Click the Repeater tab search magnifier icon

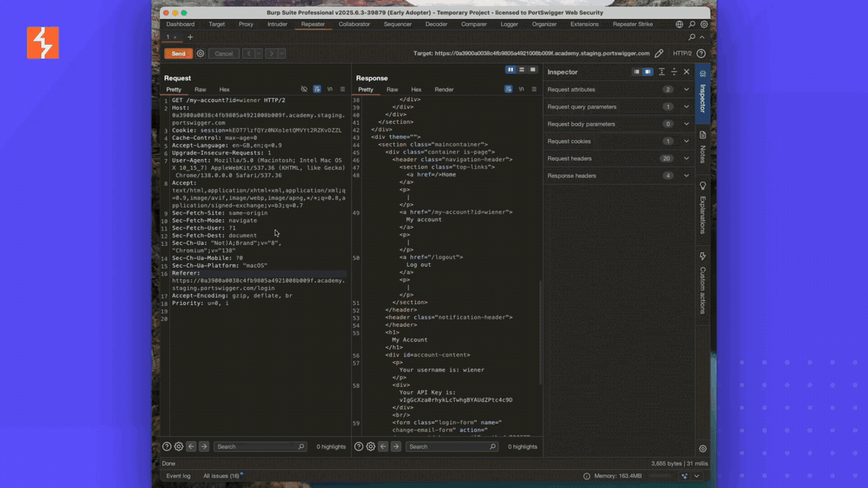[x=692, y=37]
